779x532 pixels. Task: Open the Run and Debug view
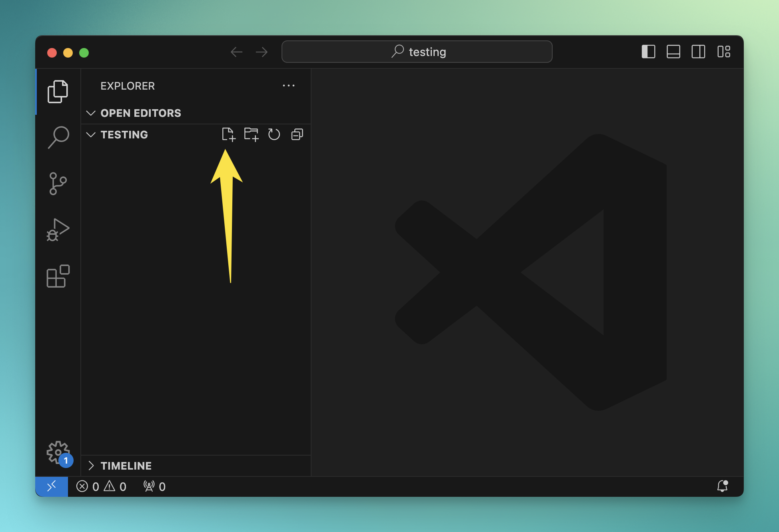point(58,230)
